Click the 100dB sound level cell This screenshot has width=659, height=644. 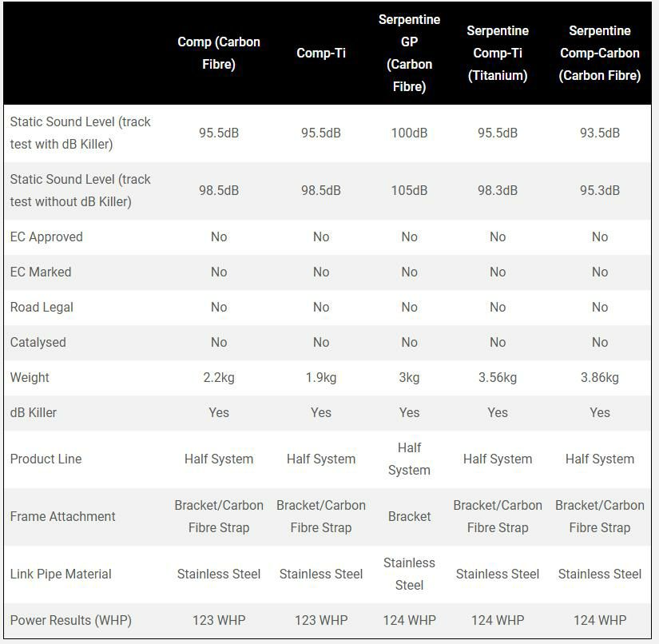pos(409,133)
